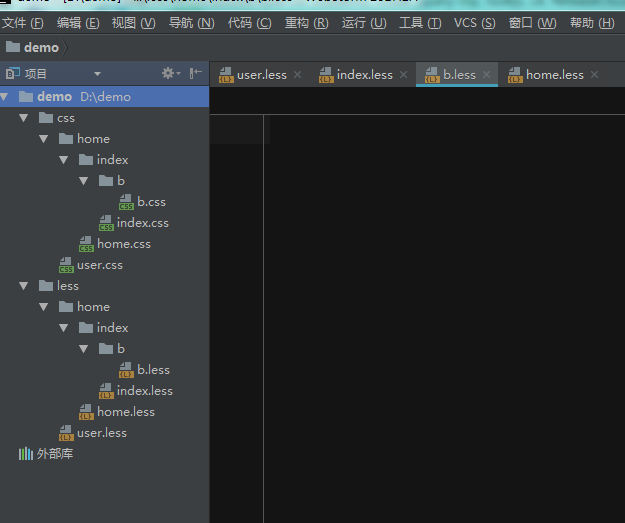Image resolution: width=625 pixels, height=523 pixels.
Task: Select the demo folder icon in breadcrumb
Action: (13, 47)
